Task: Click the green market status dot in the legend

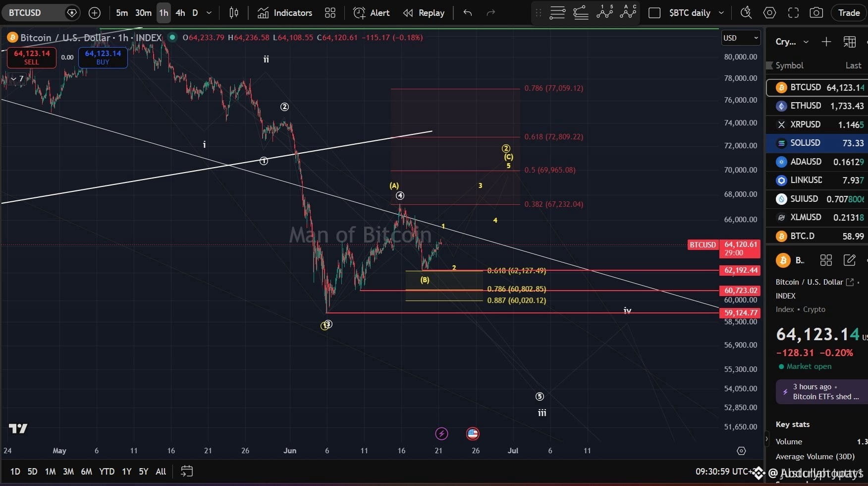Action: pos(172,37)
